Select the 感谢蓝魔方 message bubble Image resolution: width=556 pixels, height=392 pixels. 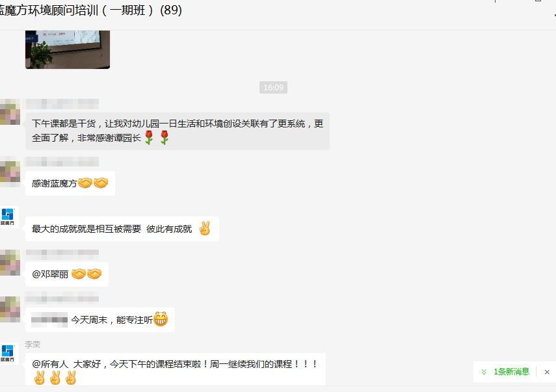click(x=70, y=183)
